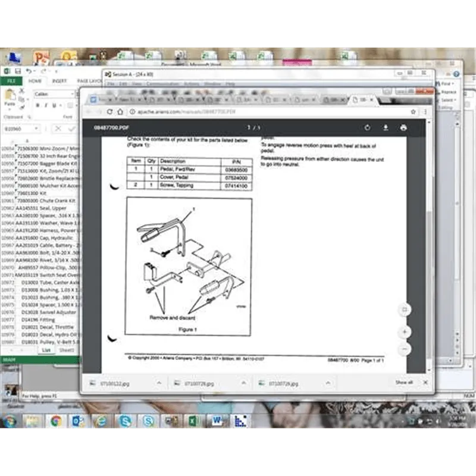Screen dimensions: 476x476
Task: Fit PDF to page button
Action: 405,309
